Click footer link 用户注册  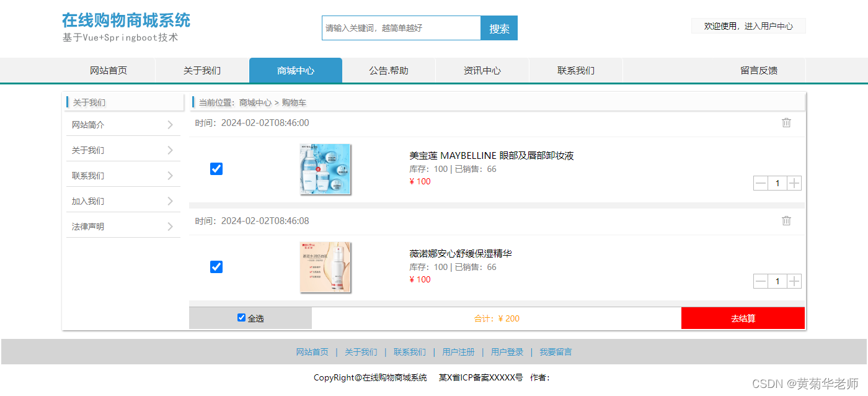[458, 352]
